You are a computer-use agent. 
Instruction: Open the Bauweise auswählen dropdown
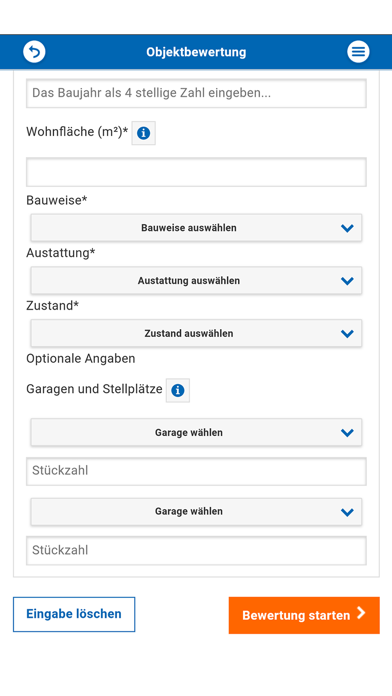coord(196,228)
